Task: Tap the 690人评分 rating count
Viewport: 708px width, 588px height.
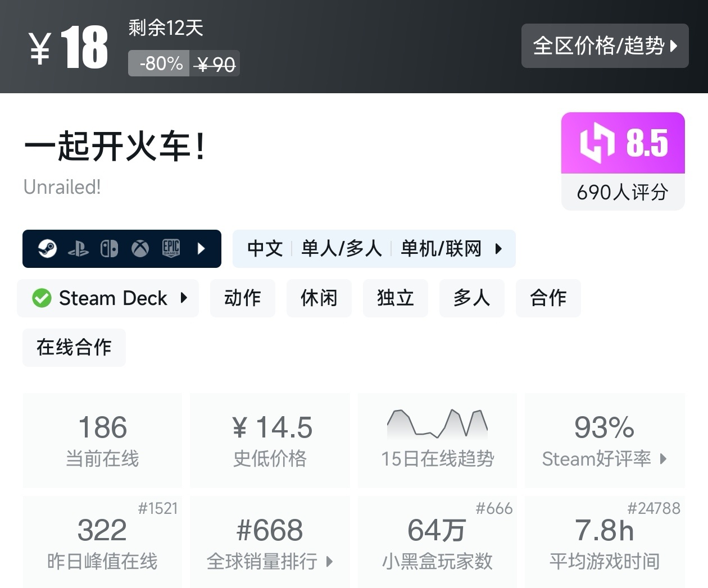Action: 623,192
